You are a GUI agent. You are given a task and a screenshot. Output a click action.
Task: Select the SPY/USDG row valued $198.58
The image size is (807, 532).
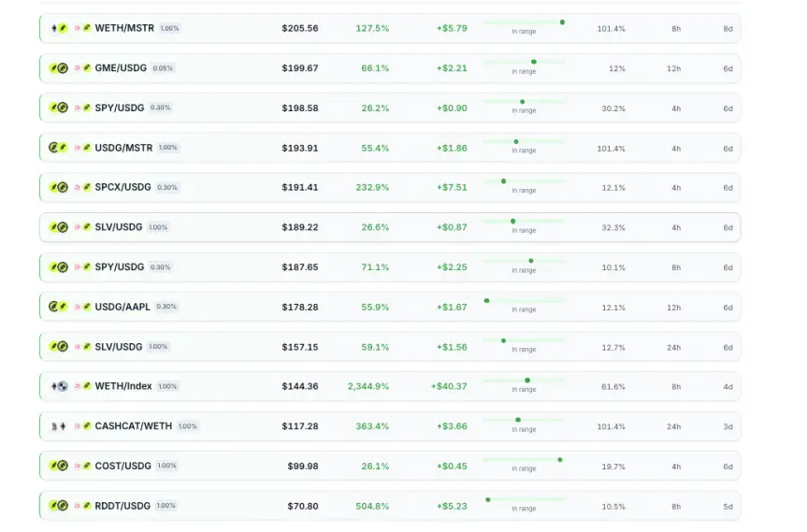pyautogui.click(x=390, y=108)
